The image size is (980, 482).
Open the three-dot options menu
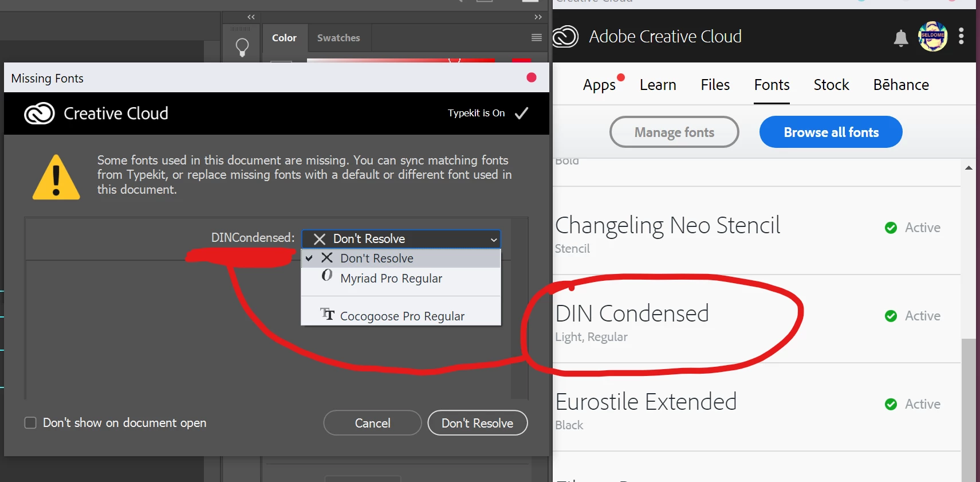[961, 36]
